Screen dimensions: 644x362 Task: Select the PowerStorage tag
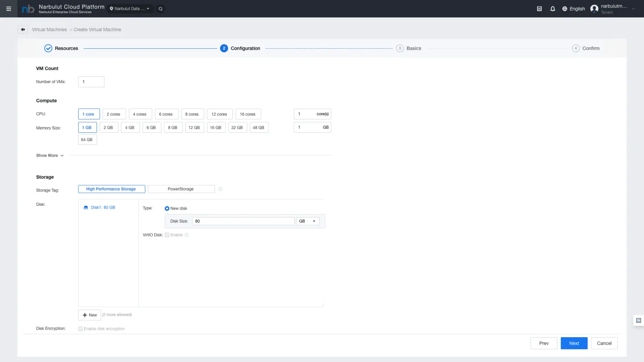coord(181,189)
